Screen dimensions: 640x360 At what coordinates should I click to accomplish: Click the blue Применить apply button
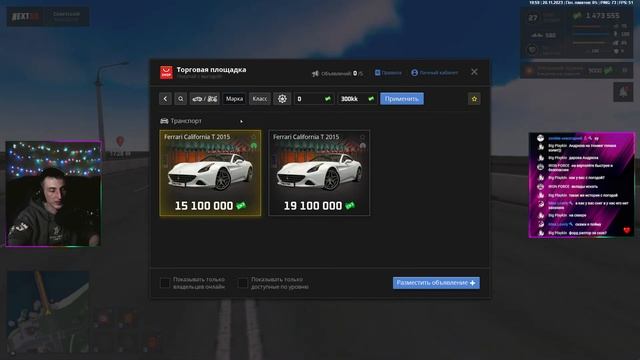(402, 99)
